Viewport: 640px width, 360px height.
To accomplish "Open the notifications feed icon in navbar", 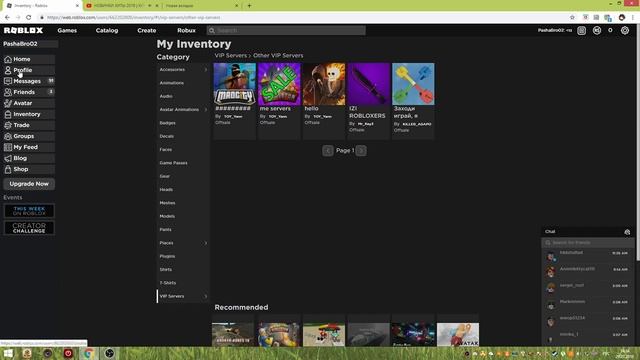I will click(x=582, y=30).
